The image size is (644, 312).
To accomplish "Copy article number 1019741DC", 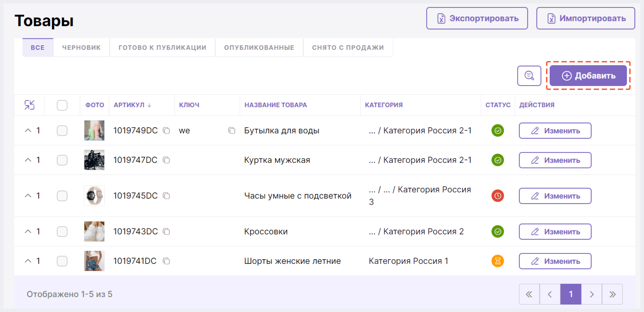I will tap(166, 261).
